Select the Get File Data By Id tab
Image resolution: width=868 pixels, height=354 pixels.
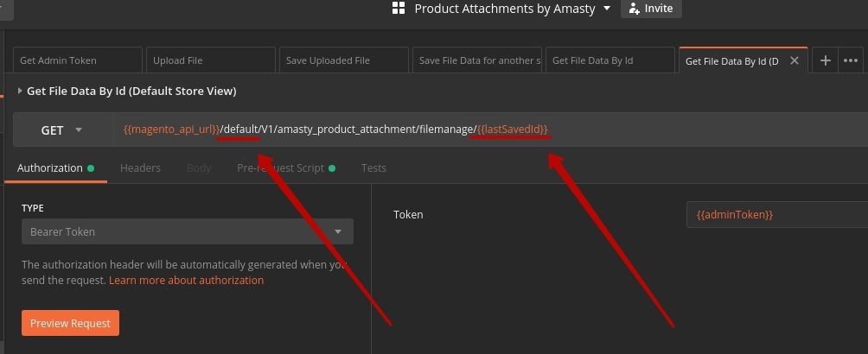(610, 60)
